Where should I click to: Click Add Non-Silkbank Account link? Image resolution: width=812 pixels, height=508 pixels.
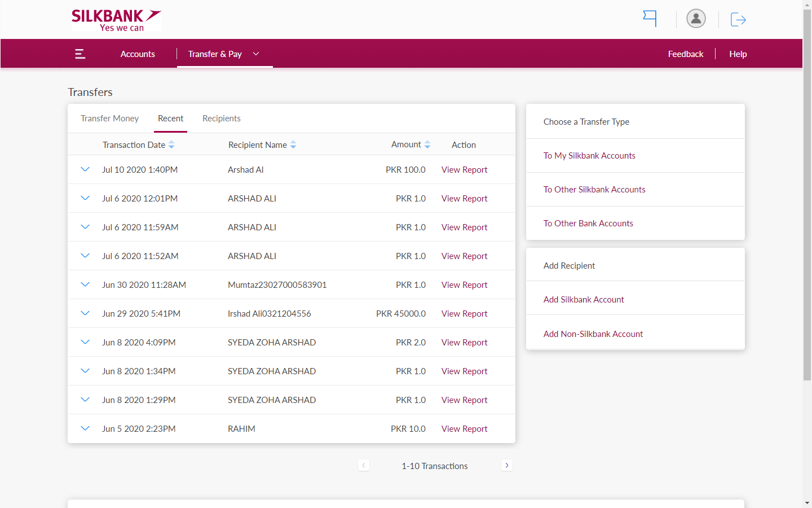click(593, 334)
